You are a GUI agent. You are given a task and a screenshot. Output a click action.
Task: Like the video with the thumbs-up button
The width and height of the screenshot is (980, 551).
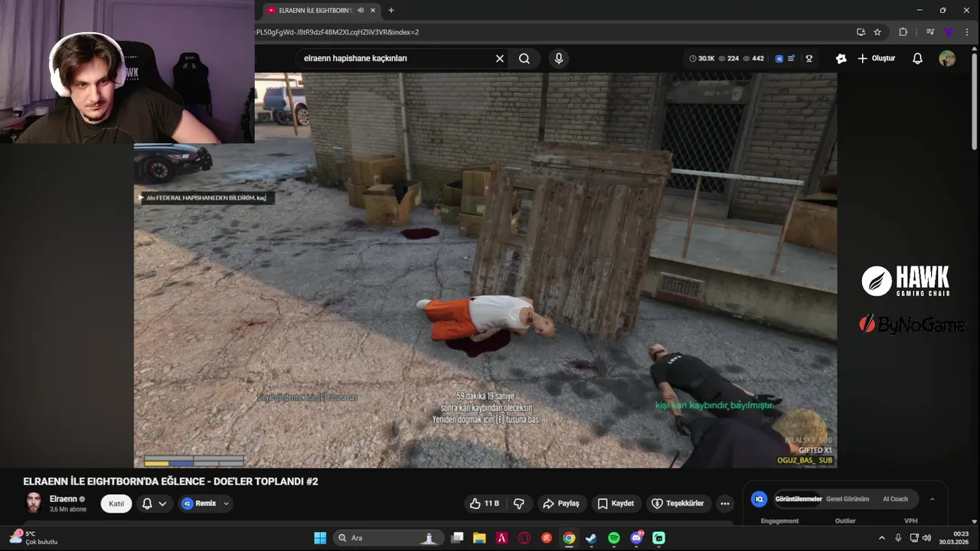coord(483,504)
